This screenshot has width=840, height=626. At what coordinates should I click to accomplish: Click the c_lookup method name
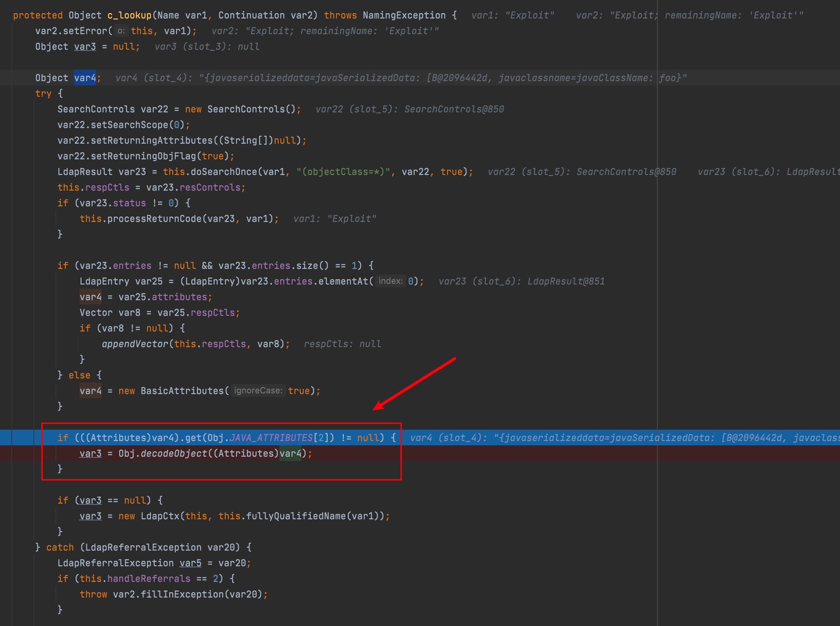pyautogui.click(x=129, y=16)
